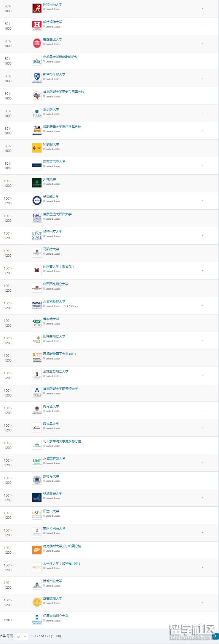Click the University of Alabama crimson A logo
219x644 pixels.
coord(37,8)
